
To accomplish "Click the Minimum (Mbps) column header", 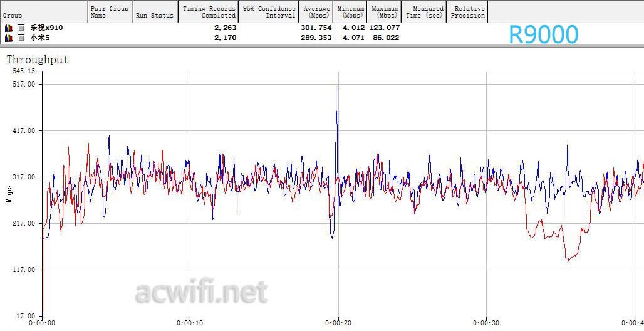I will (351, 11).
